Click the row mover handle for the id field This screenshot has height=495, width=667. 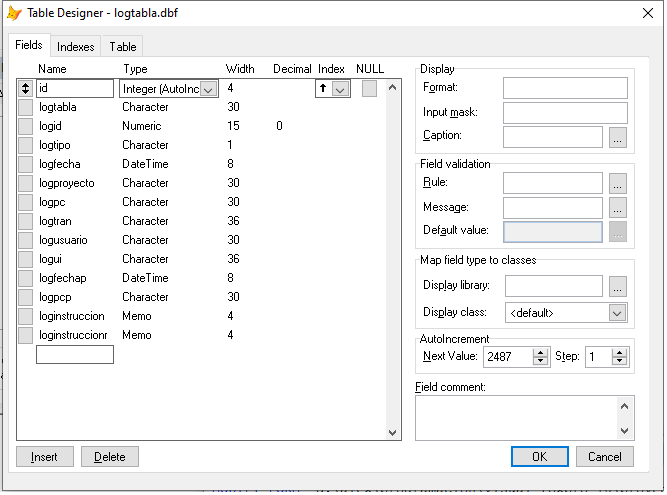pos(27,89)
